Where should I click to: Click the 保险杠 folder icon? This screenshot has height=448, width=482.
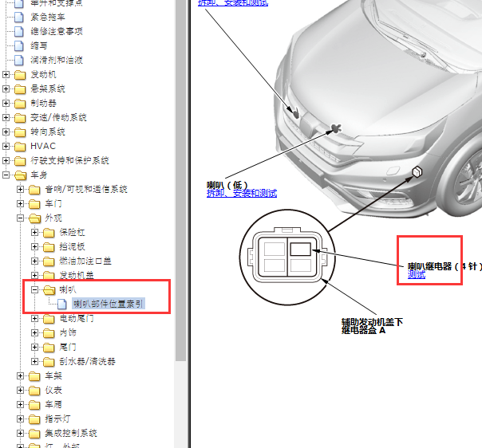(x=49, y=233)
